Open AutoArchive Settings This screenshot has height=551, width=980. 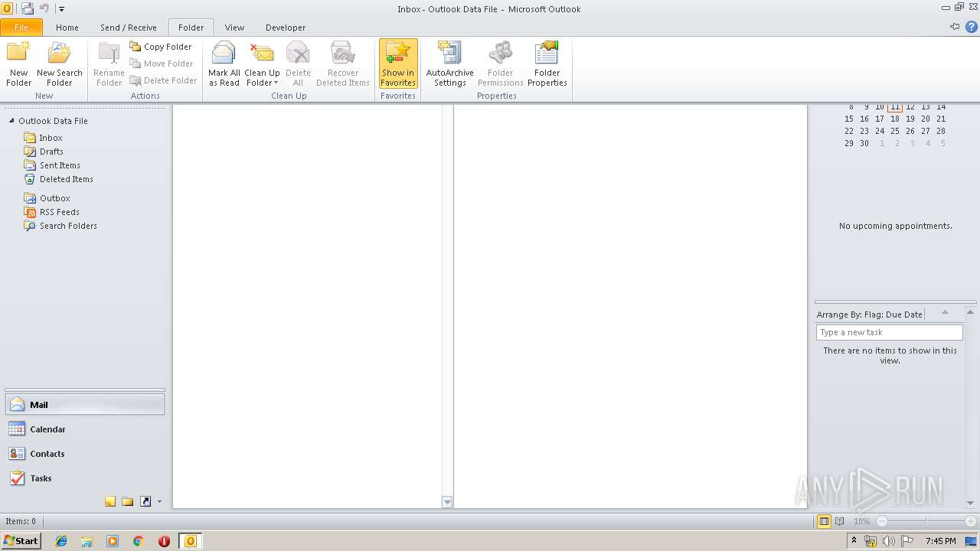coord(450,64)
